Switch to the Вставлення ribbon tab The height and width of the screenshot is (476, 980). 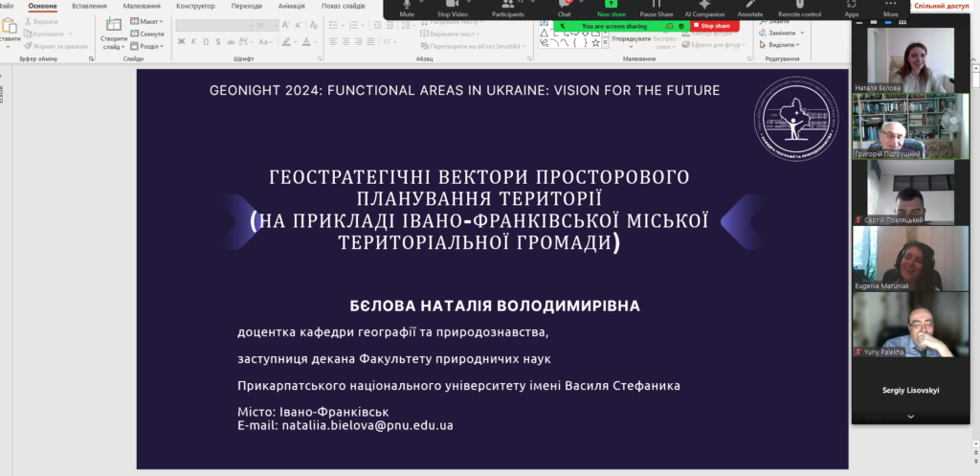[x=89, y=6]
